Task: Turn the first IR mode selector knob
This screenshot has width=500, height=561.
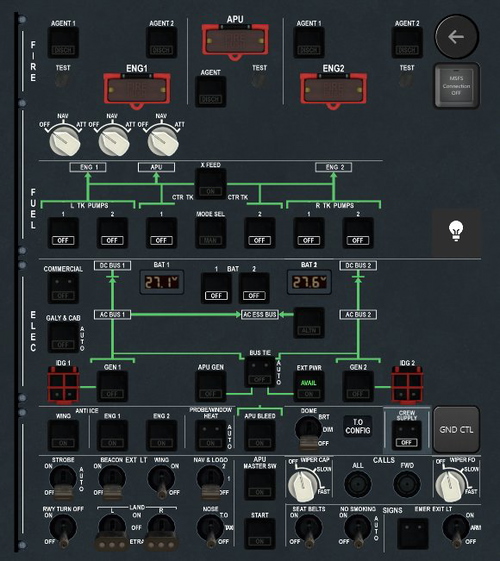Action: click(64, 142)
